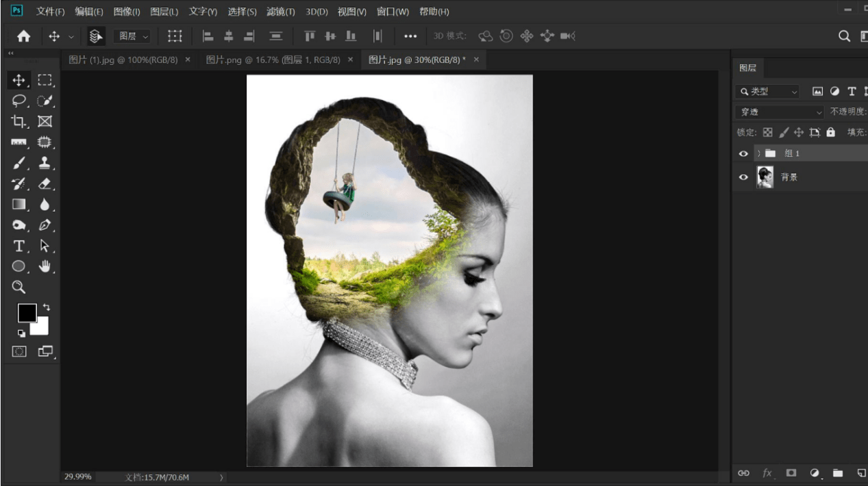Select the 背景 layer thumbnail

tap(765, 177)
